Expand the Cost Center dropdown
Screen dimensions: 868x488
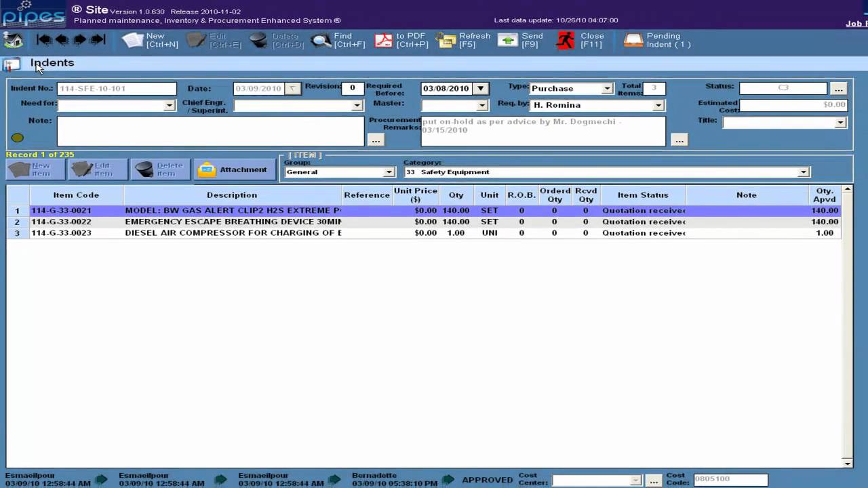click(x=635, y=481)
